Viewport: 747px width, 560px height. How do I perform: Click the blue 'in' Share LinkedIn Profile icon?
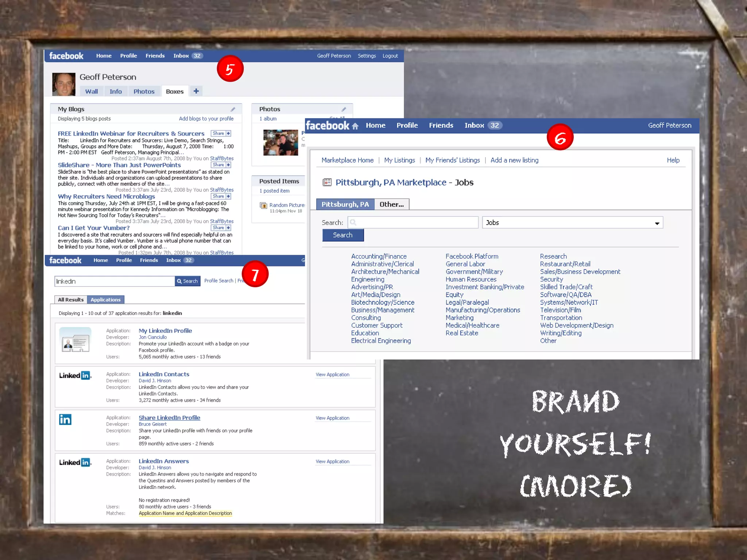tap(65, 420)
